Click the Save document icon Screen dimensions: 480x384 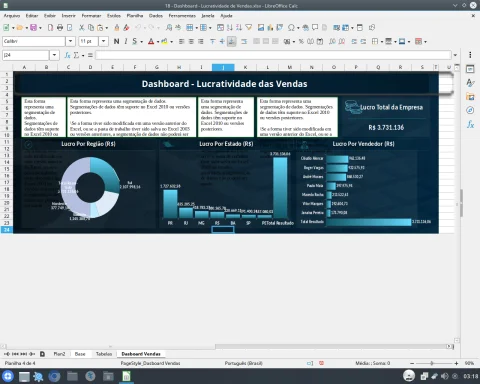33,28
